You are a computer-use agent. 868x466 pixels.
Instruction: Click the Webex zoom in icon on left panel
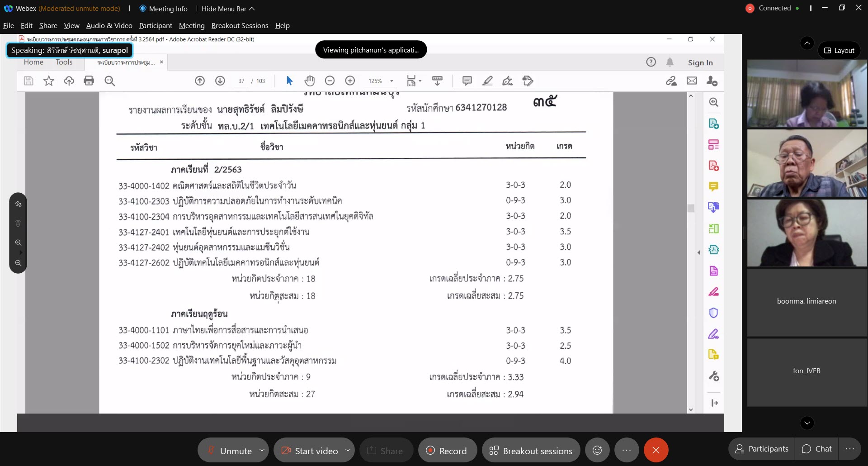pos(18,243)
